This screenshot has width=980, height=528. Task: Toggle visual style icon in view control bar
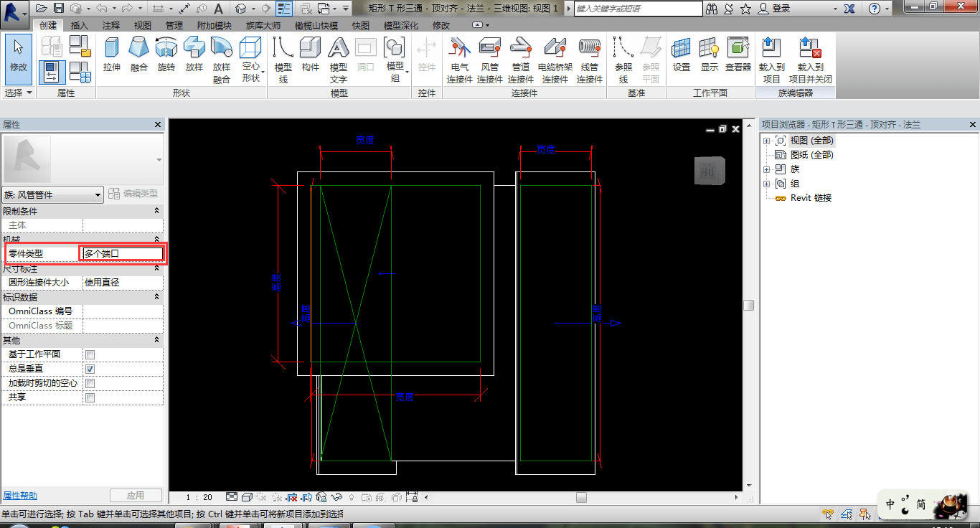coord(246,497)
